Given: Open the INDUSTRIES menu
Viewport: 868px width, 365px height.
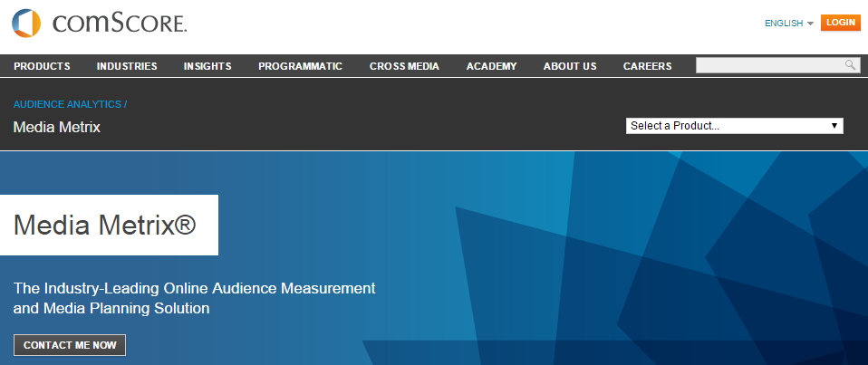Looking at the screenshot, I should 127,66.
